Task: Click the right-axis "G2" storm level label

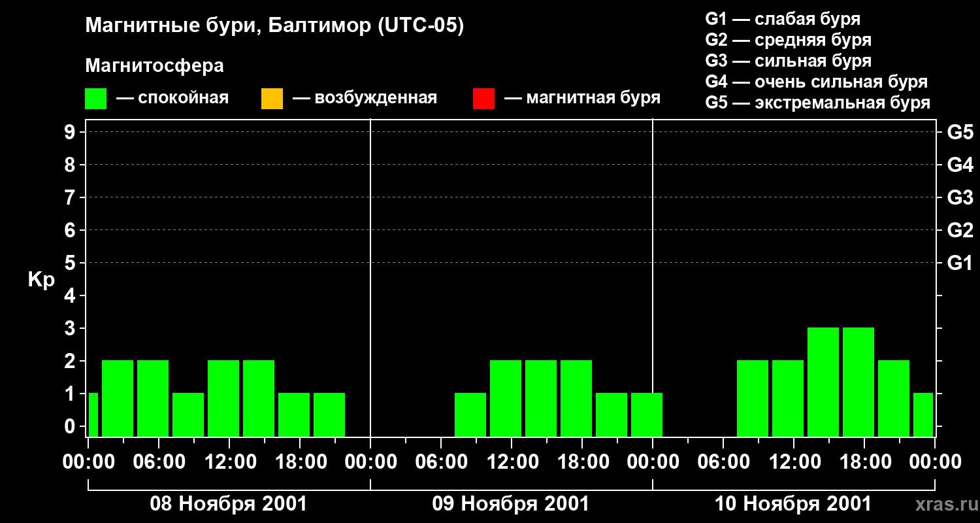Action: [960, 230]
